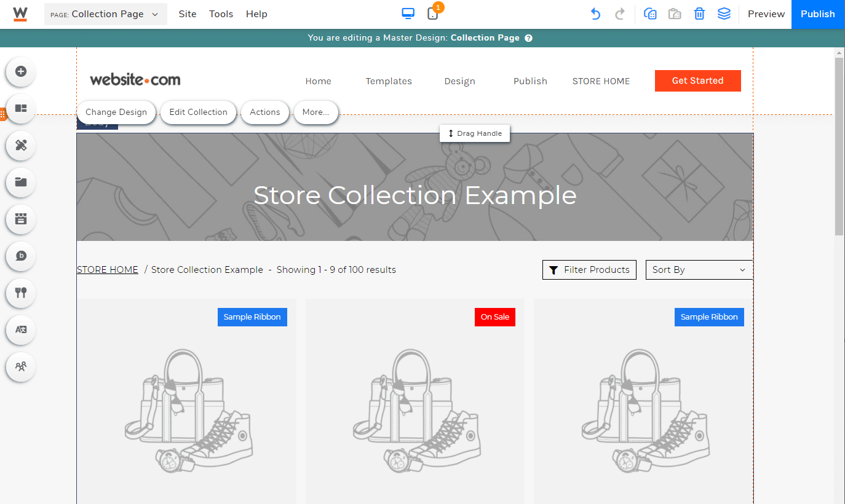Screen dimensions: 845x504
Task: Expand the Collection Page selector dropdown
Action: coord(106,14)
